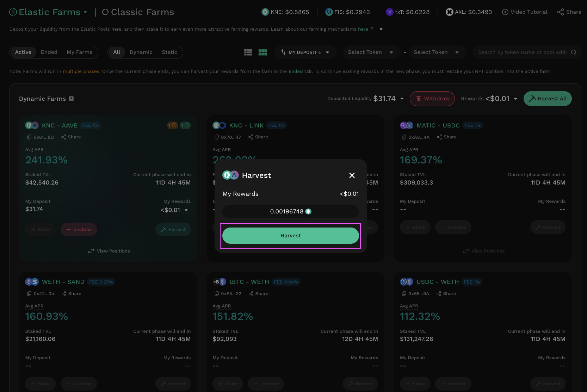Close the Harvest dialog
587x392 pixels.
pos(352,175)
